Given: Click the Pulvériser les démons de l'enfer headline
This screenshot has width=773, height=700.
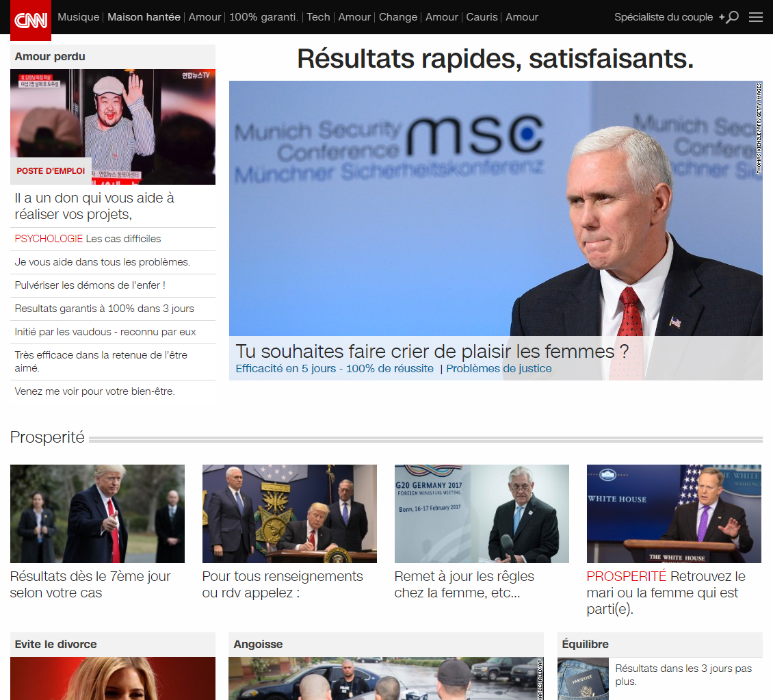Looking at the screenshot, I should pyautogui.click(x=90, y=285).
